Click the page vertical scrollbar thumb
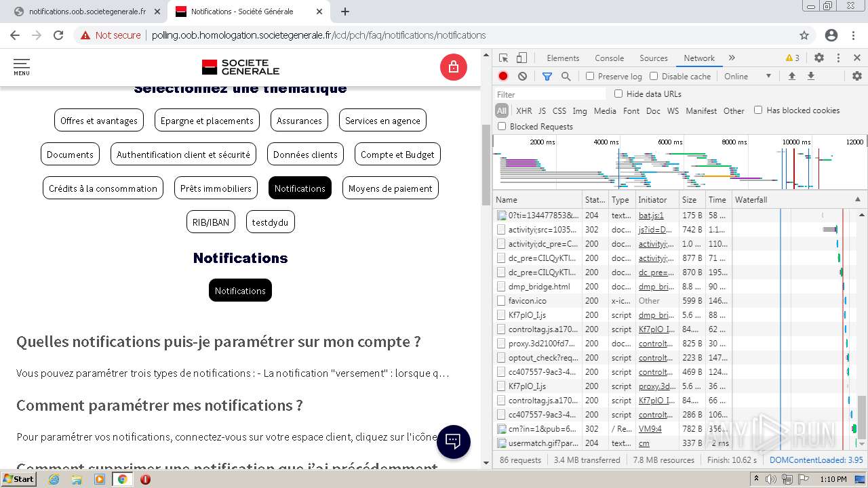The image size is (868, 488). coord(486,165)
